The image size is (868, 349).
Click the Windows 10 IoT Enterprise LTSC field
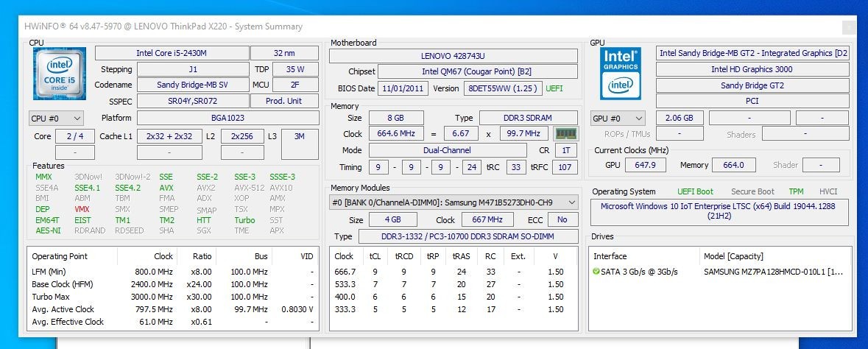[719, 211]
